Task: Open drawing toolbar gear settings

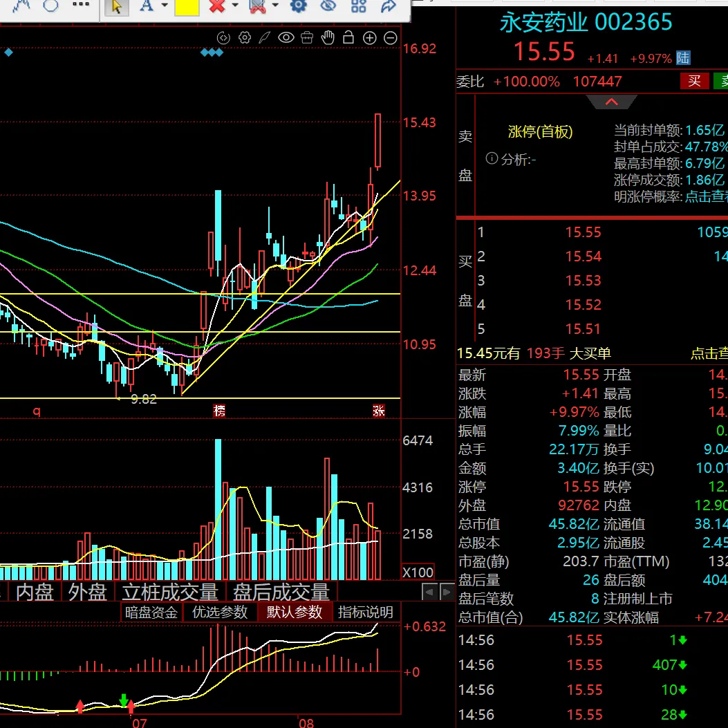Action: pos(298,6)
